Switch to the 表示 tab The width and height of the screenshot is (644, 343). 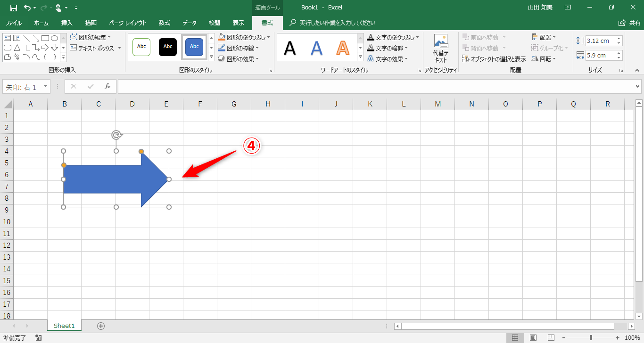pos(239,23)
